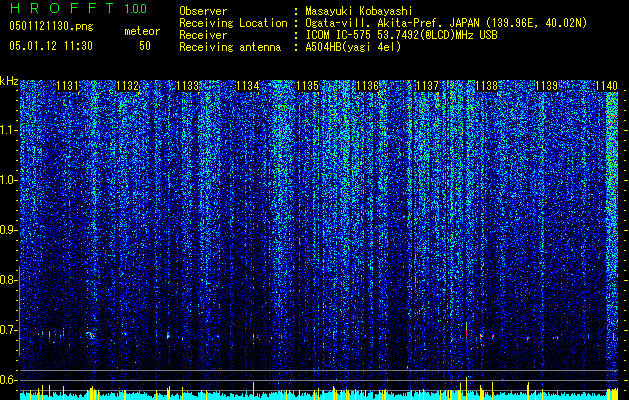Click time marker 1132
The width and height of the screenshot is (629, 400).
(127, 86)
